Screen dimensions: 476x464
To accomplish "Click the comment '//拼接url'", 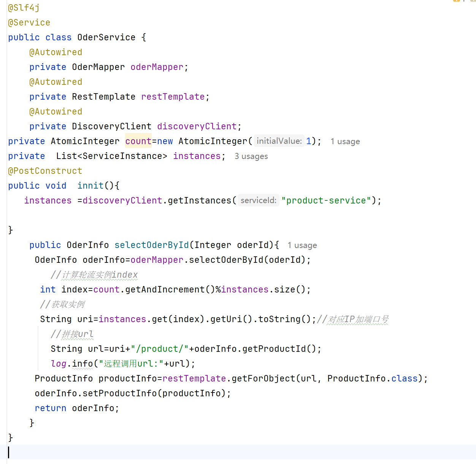I will (72, 334).
